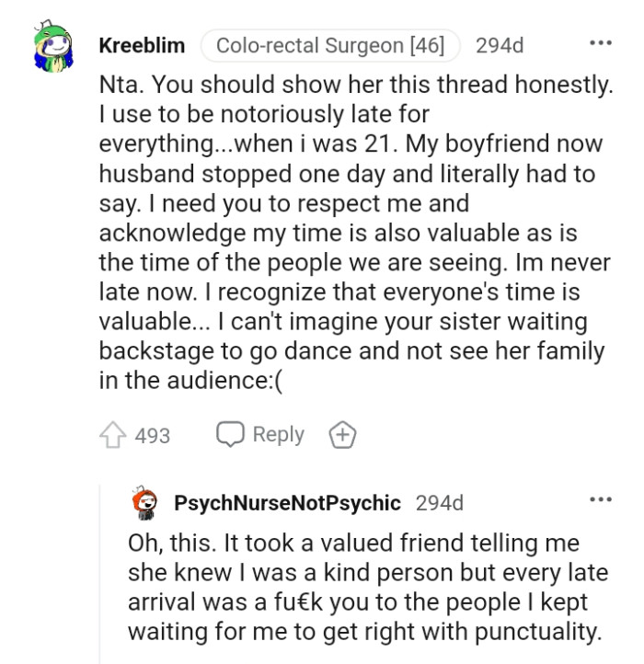The height and width of the screenshot is (664, 644).
Task: Open PsychNurseNotPsychic's avatar
Action: tap(145, 503)
